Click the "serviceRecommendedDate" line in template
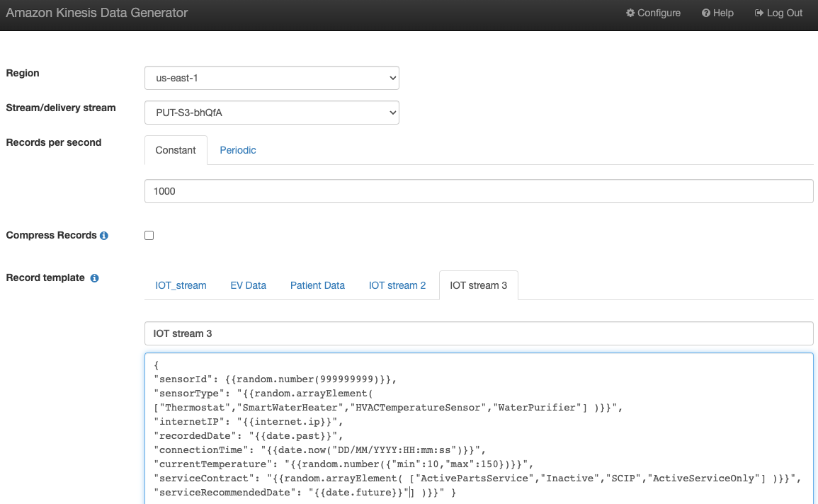Screen dimensions: 818x504 pos(305,492)
